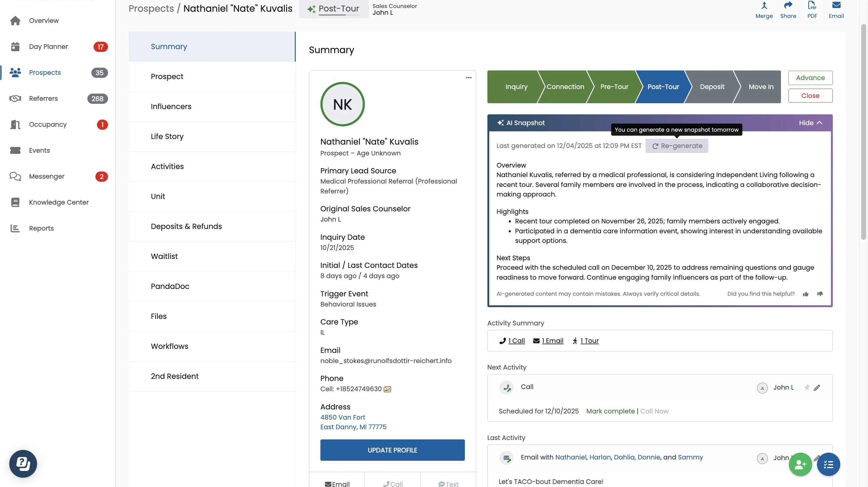Click green add person floating button
This screenshot has height=487, width=868.
tap(800, 464)
